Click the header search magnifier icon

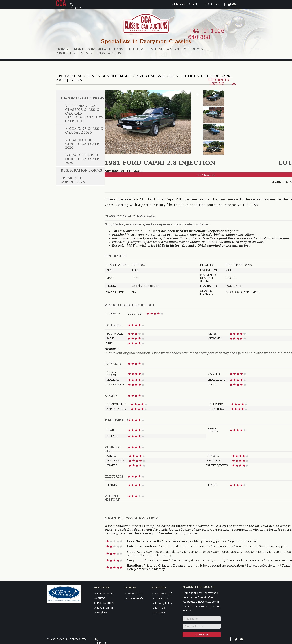[72, 5]
